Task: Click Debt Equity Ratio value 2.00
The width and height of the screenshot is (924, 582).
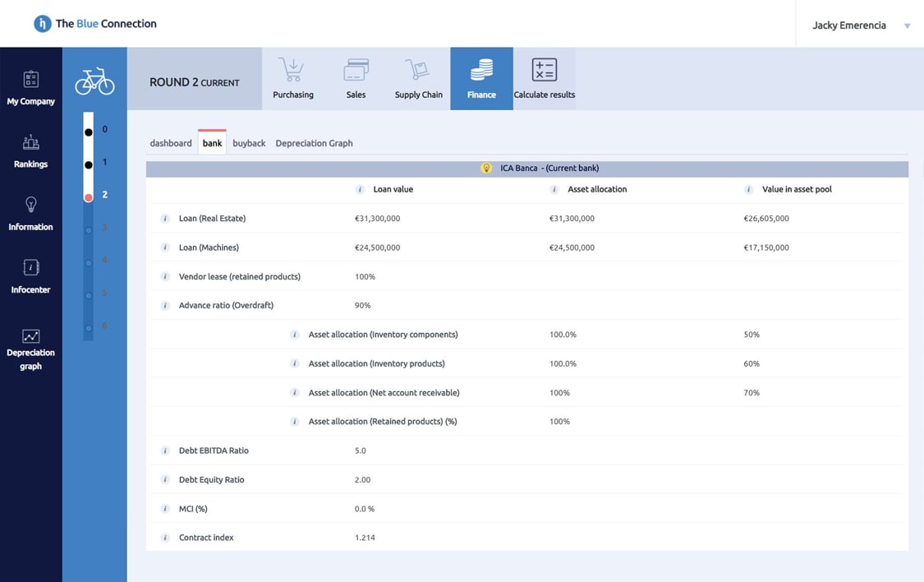Action: coord(362,480)
